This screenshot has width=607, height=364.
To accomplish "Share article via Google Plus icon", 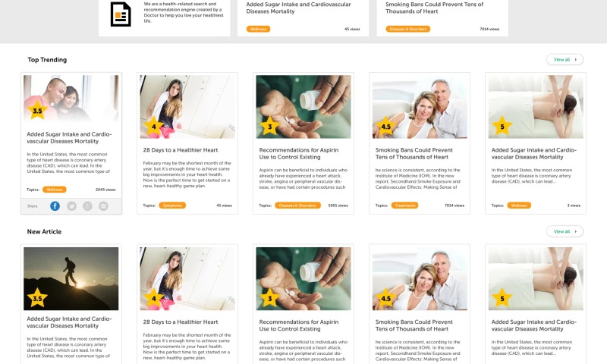I will pyautogui.click(x=87, y=206).
